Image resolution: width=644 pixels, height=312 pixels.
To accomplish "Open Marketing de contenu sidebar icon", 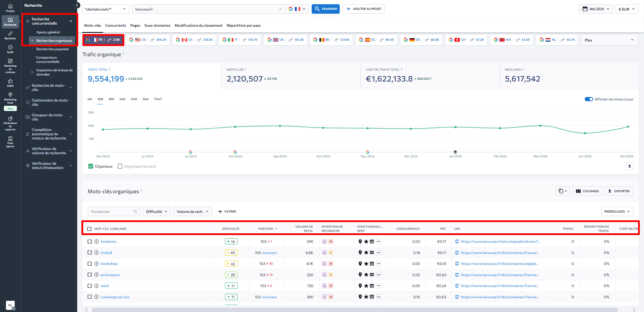I will (10, 66).
